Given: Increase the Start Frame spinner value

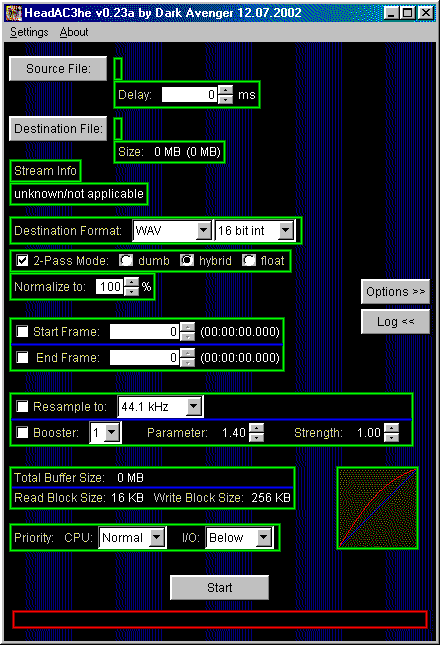Looking at the screenshot, I should (188, 327).
